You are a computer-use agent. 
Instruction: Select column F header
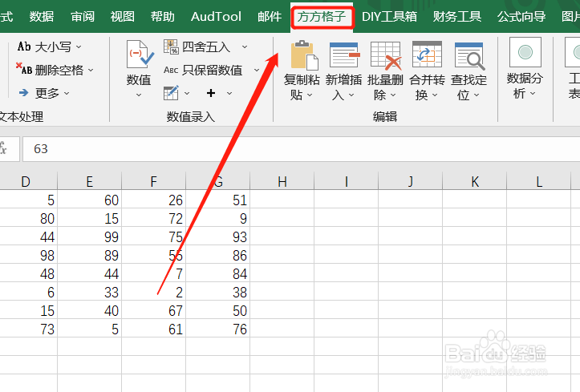tap(153, 181)
